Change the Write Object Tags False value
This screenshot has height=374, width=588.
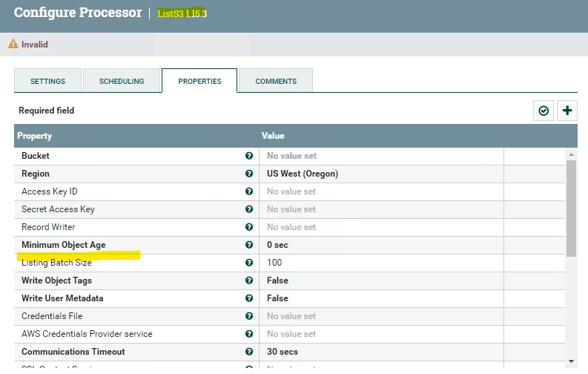pos(381,280)
